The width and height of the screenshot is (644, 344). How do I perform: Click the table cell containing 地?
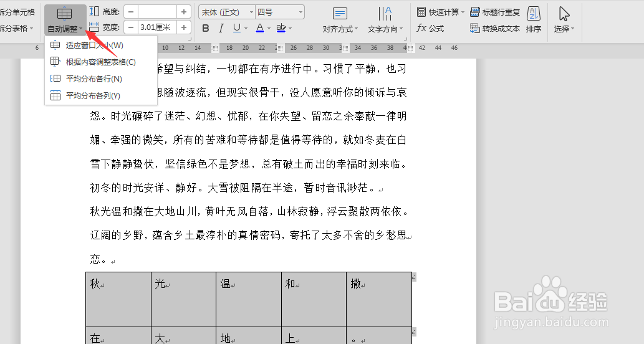click(249, 336)
